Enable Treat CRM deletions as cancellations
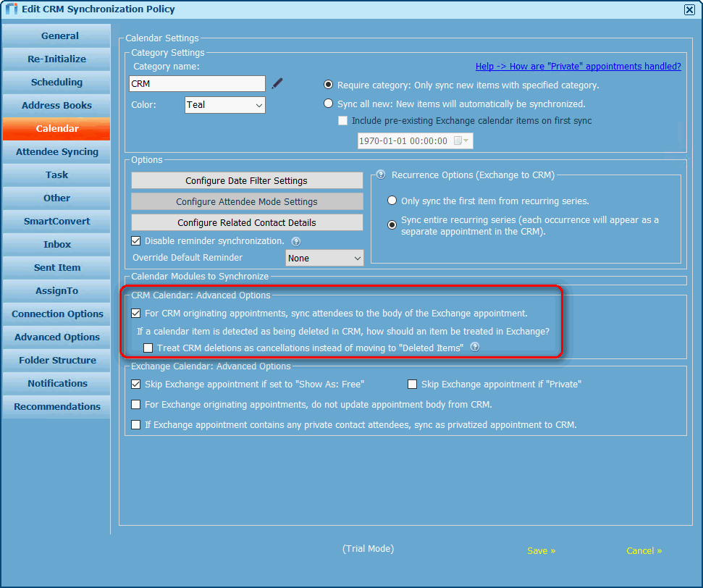The width and height of the screenshot is (703, 588). (x=148, y=348)
